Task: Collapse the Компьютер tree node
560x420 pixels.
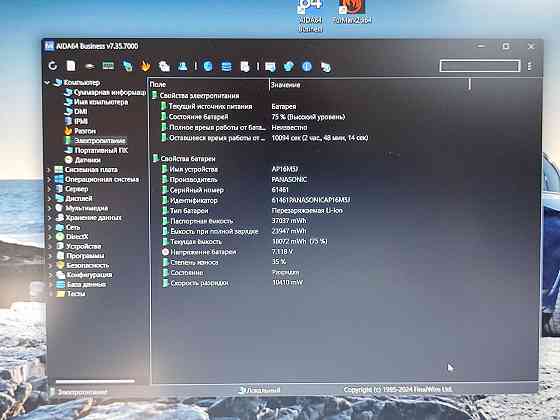Action: 48,83
